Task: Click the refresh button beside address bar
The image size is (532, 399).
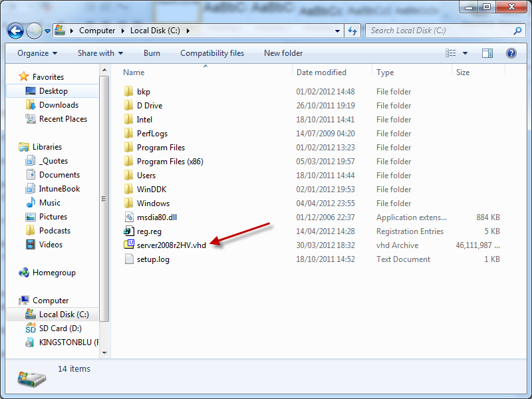Action: pos(353,31)
